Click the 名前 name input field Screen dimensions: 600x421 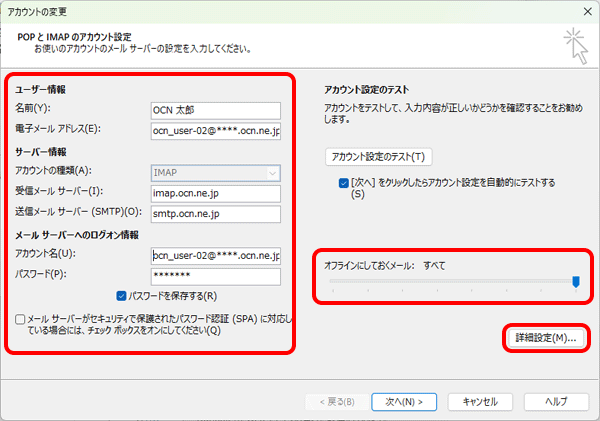tap(216, 110)
